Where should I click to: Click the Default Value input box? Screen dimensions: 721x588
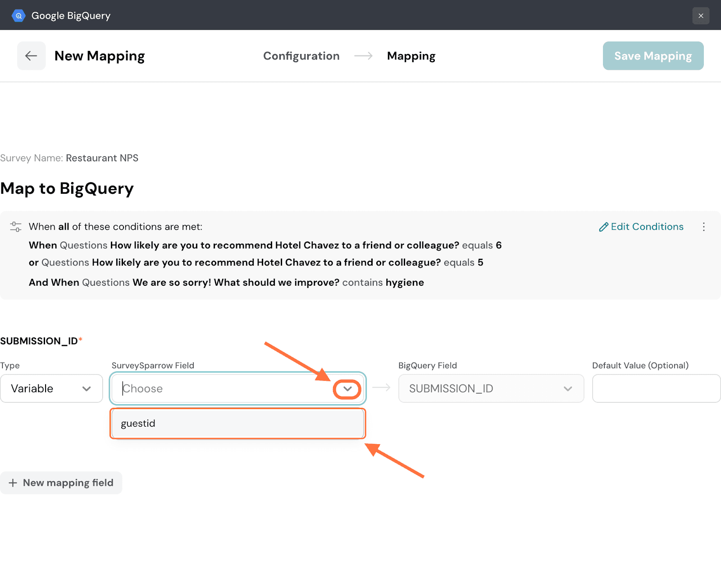656,388
